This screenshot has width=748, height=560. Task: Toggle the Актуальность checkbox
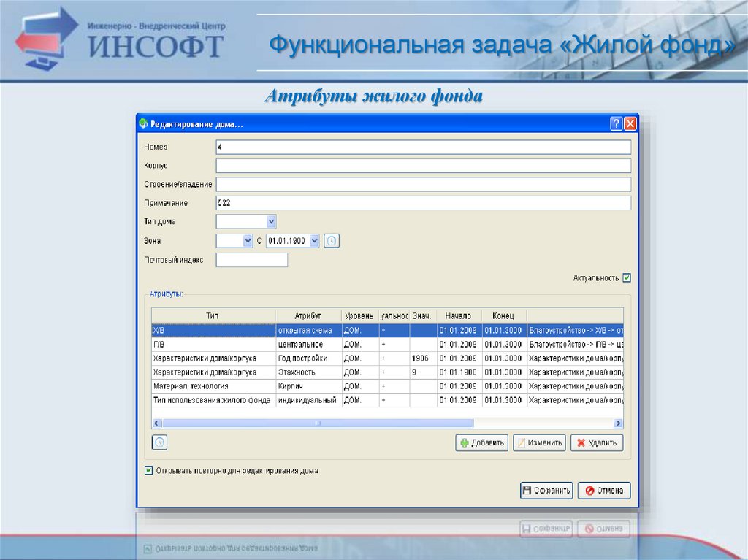[627, 277]
